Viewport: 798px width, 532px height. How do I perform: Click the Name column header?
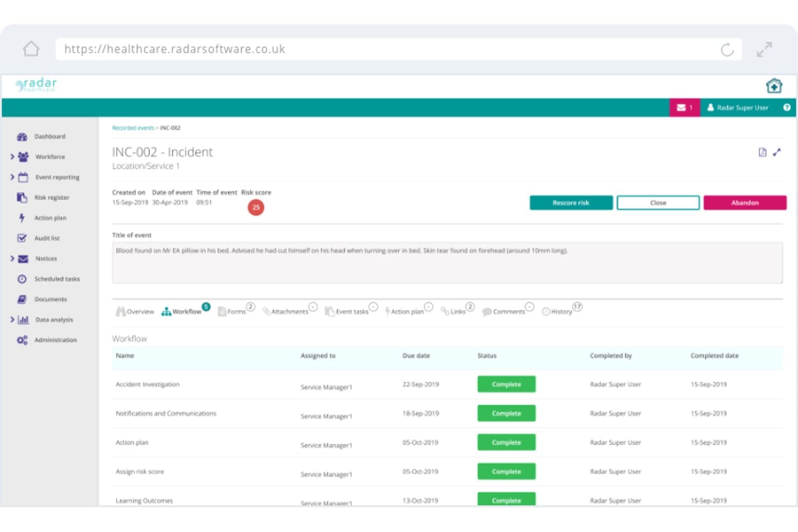[125, 356]
